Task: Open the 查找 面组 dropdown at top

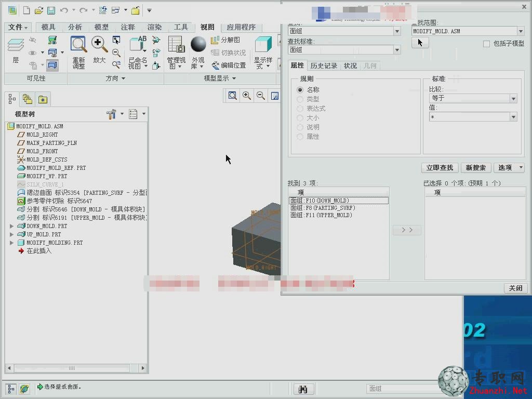Action: coord(397,31)
